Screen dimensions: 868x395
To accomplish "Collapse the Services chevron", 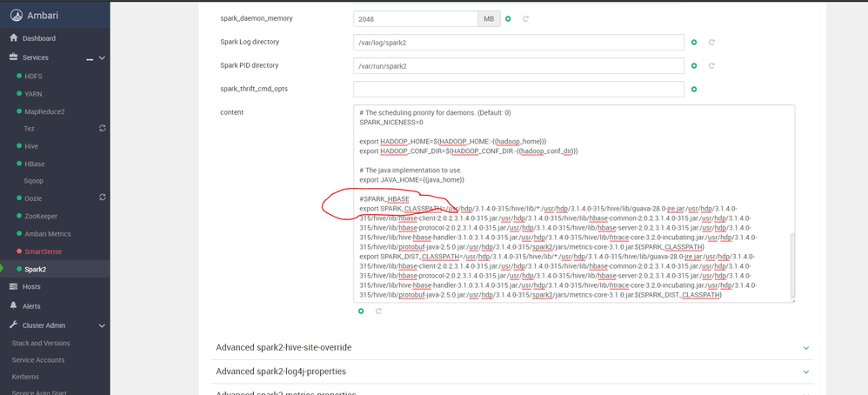I will tap(101, 57).
